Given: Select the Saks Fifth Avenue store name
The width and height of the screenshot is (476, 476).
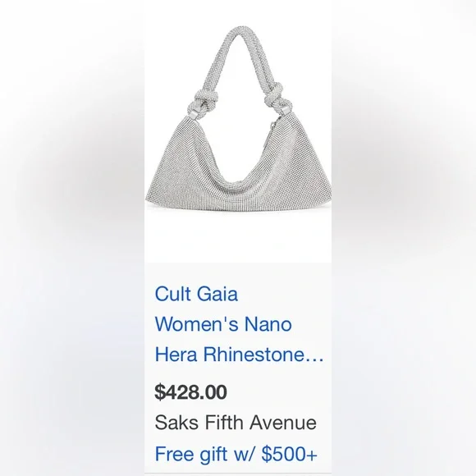Looking at the screenshot, I should [x=236, y=423].
